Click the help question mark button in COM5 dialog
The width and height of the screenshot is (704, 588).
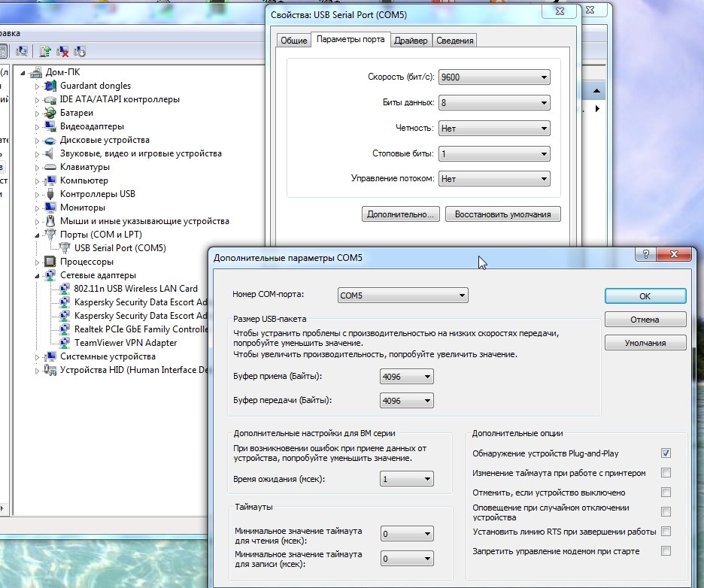645,256
